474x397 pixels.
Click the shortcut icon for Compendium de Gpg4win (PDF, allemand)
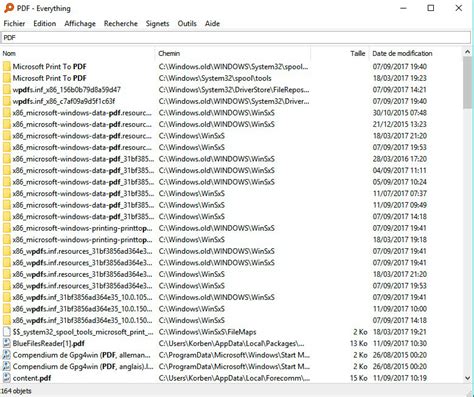pos(6,355)
